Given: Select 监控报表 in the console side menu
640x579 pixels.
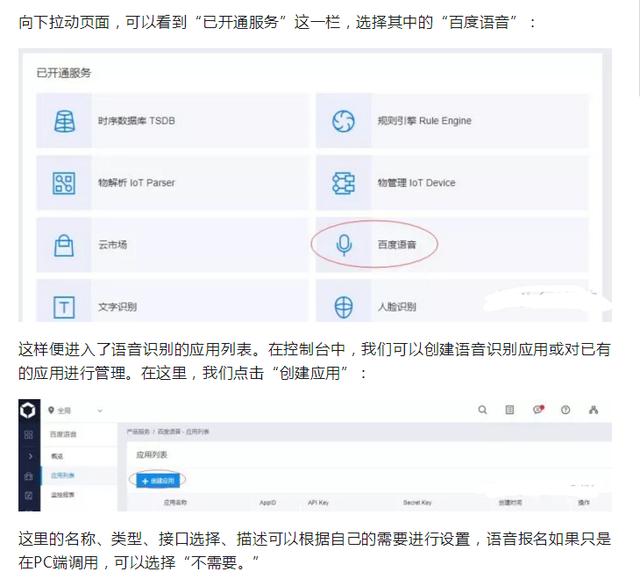Looking at the screenshot, I should [62, 495].
